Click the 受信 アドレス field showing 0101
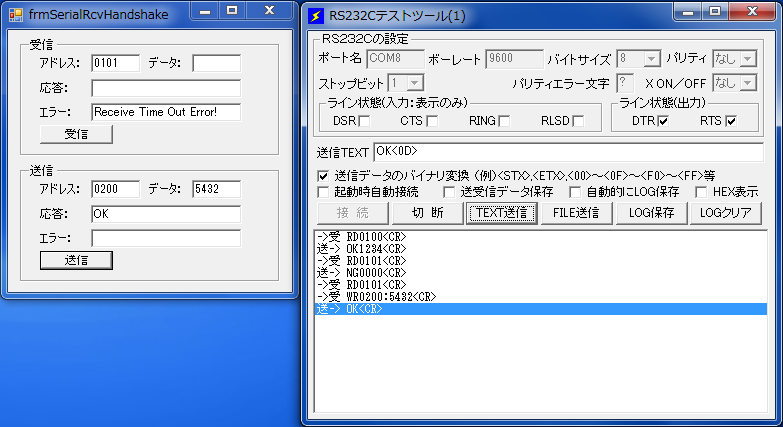The width and height of the screenshot is (783, 427). click(x=116, y=63)
